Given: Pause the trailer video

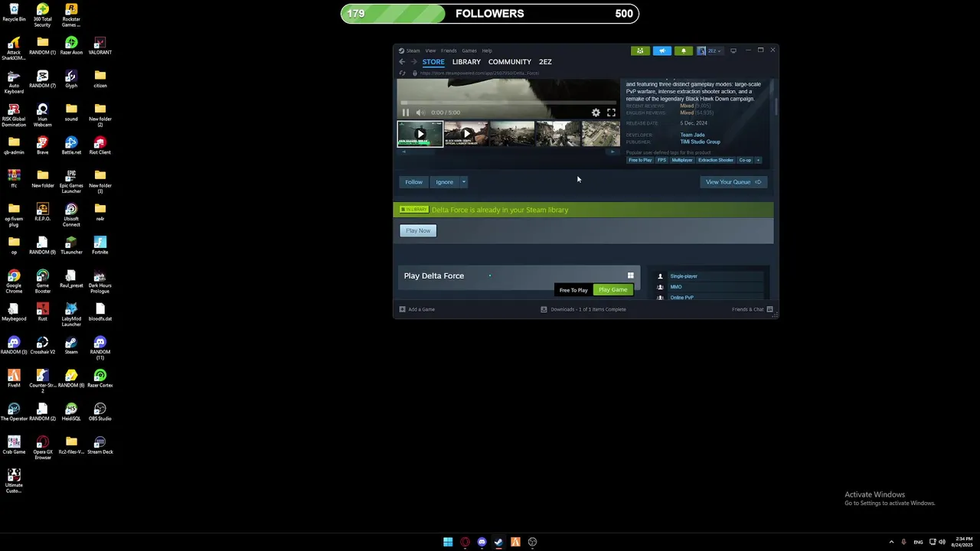Looking at the screenshot, I should point(406,112).
